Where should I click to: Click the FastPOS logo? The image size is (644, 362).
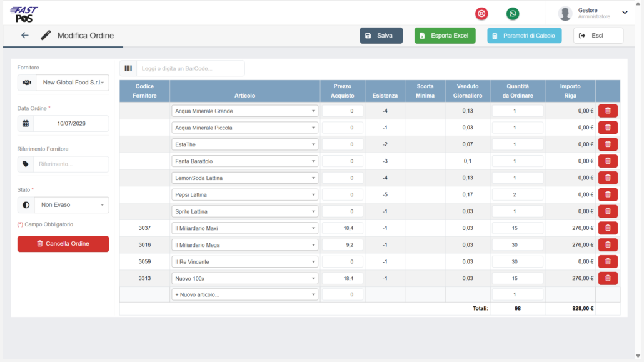tap(24, 14)
